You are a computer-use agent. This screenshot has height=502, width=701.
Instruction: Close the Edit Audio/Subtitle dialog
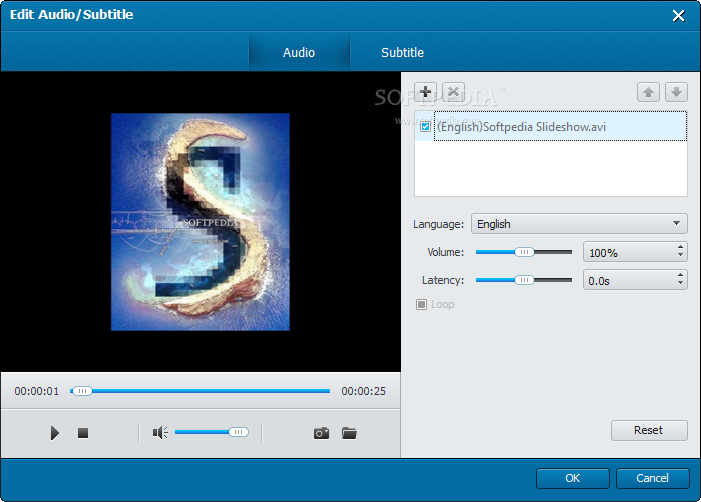click(x=679, y=16)
